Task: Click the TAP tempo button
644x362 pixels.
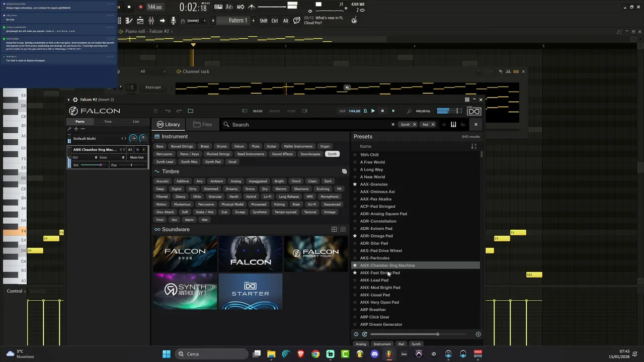Action: [343, 111]
